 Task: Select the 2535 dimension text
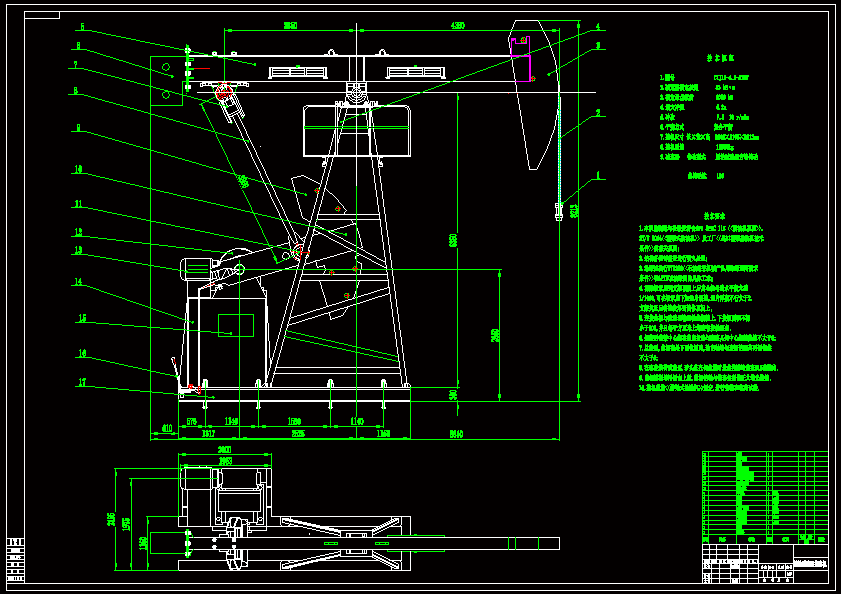coord(298,434)
